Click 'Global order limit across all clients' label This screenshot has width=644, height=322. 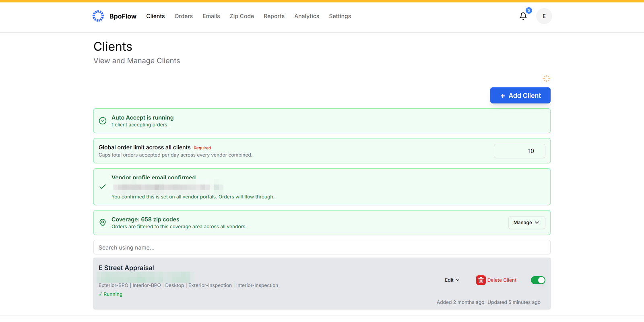[x=144, y=147]
